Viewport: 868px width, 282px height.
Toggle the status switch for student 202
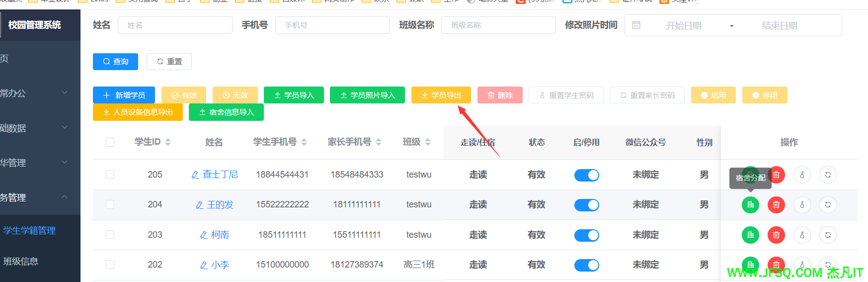click(x=586, y=265)
